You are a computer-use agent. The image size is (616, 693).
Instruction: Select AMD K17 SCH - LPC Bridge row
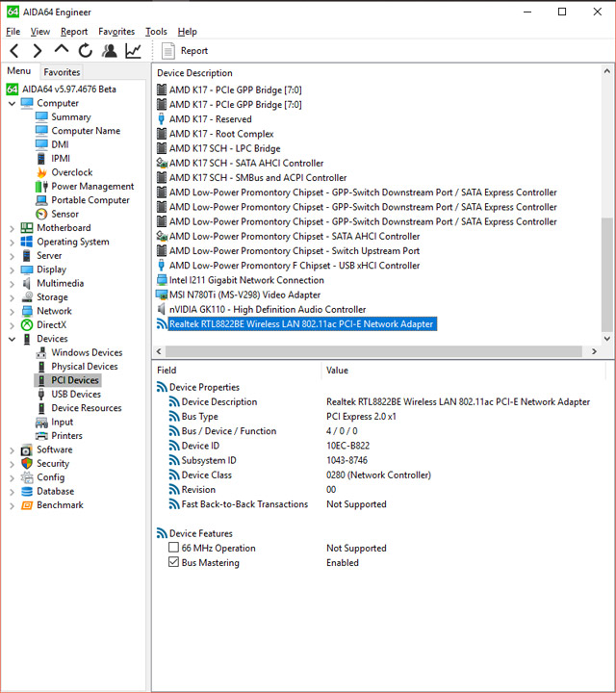tap(225, 148)
